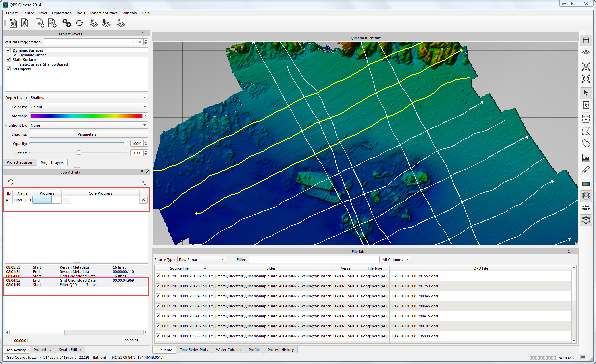Image resolution: width=596 pixels, height=364 pixels.
Task: Click the rainbow colormap icon in sidebar
Action: [586, 184]
